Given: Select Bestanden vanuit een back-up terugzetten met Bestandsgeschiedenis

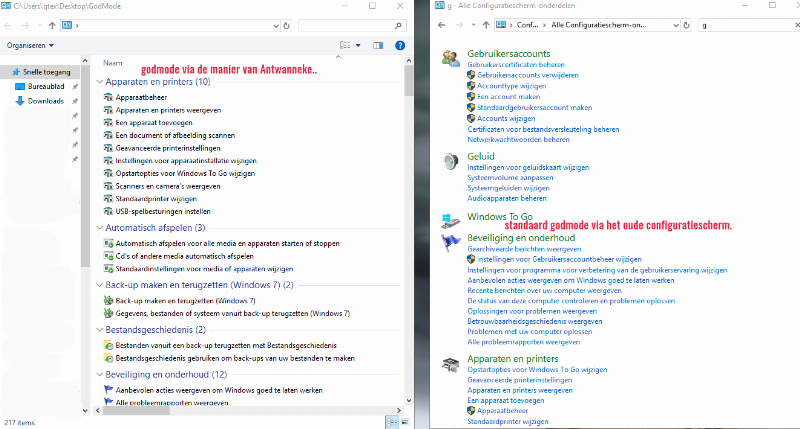Looking at the screenshot, I should (226, 345).
